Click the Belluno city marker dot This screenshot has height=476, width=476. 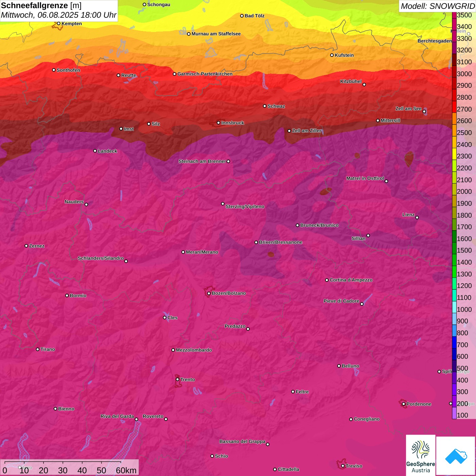(x=339, y=366)
